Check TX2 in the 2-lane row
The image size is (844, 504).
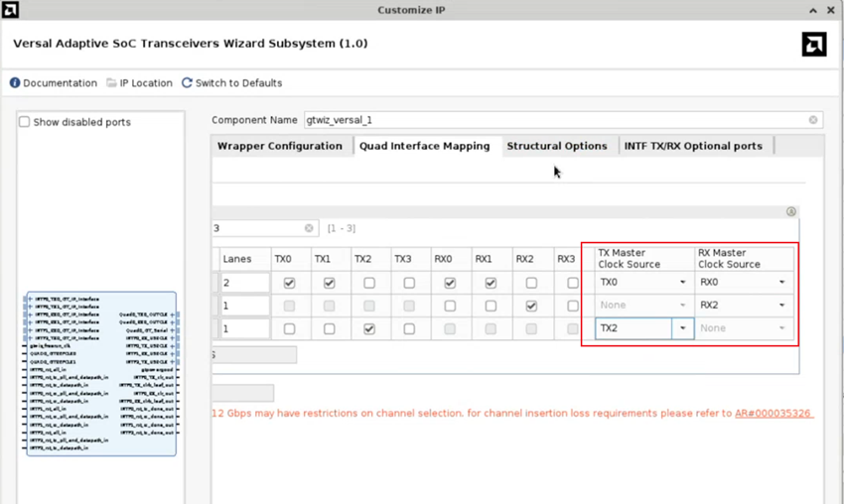(x=369, y=283)
